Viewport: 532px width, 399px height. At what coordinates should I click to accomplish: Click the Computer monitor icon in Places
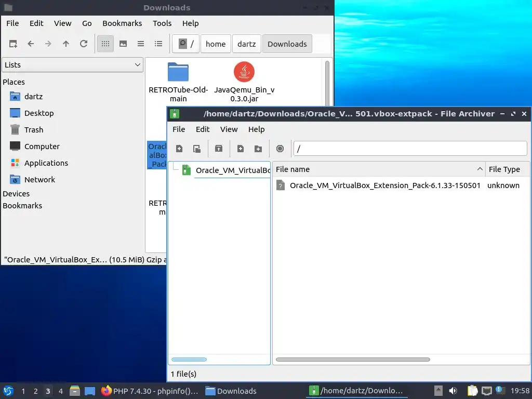(x=15, y=146)
